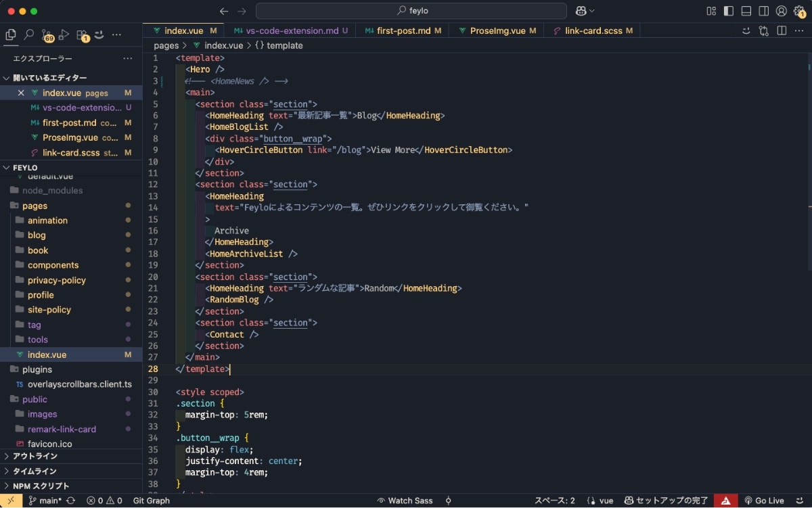Expand the NPM スクリプト section

(x=71, y=486)
